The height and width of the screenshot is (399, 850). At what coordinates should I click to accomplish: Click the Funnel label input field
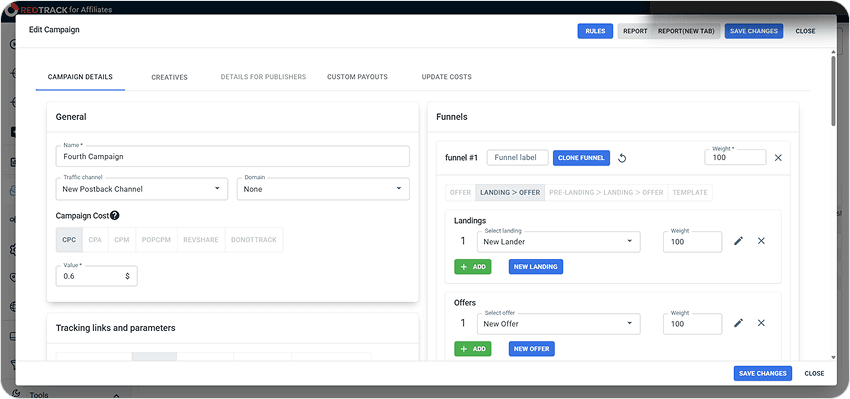tap(518, 157)
